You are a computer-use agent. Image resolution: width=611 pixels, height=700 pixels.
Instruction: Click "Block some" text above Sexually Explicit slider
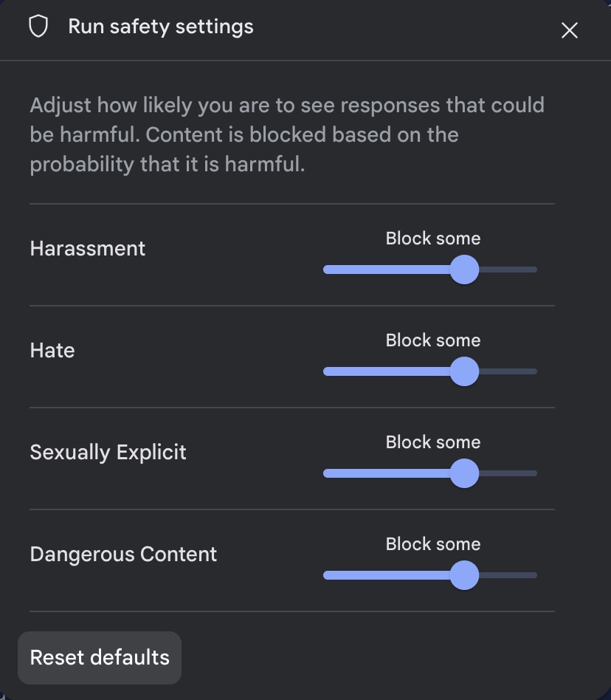click(433, 442)
